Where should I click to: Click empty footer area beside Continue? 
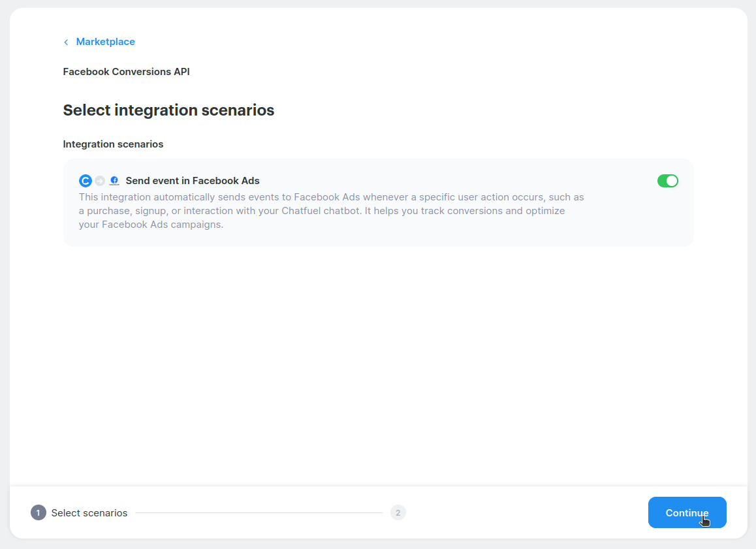[x=522, y=512]
